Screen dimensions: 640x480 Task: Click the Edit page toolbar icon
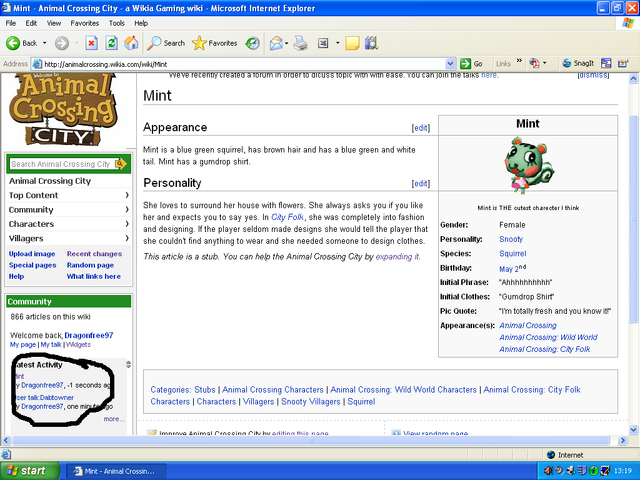[x=323, y=43]
